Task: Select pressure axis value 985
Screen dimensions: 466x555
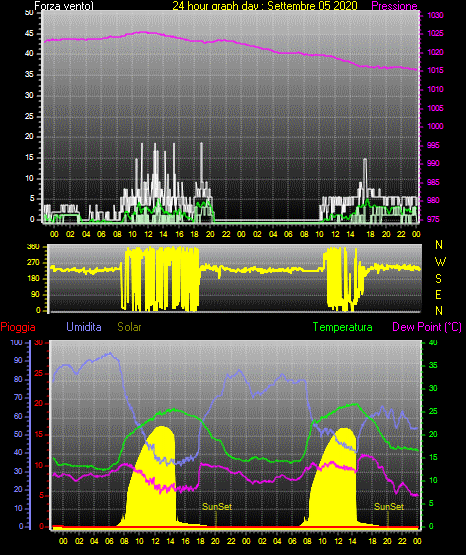Action: coord(433,182)
